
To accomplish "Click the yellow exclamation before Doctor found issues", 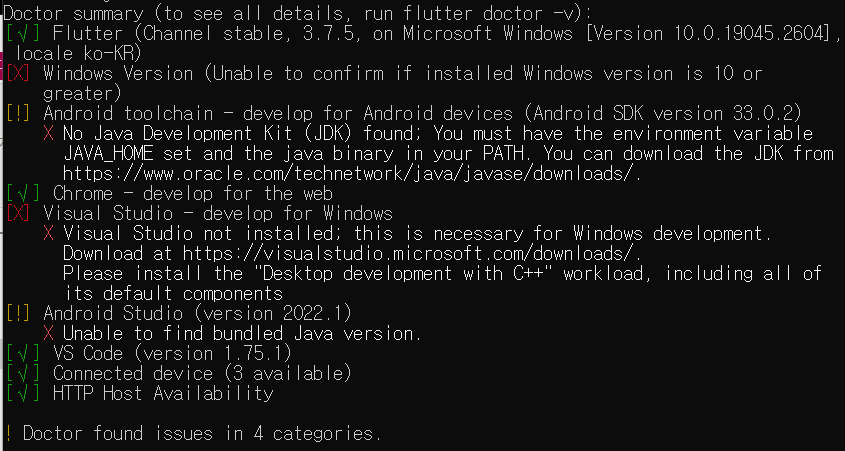I will [9, 433].
